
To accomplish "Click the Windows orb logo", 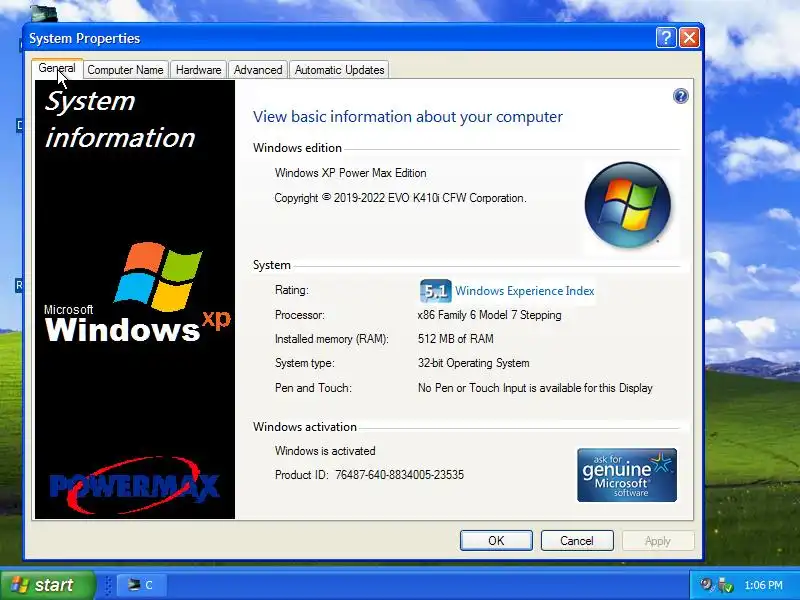I will (628, 205).
